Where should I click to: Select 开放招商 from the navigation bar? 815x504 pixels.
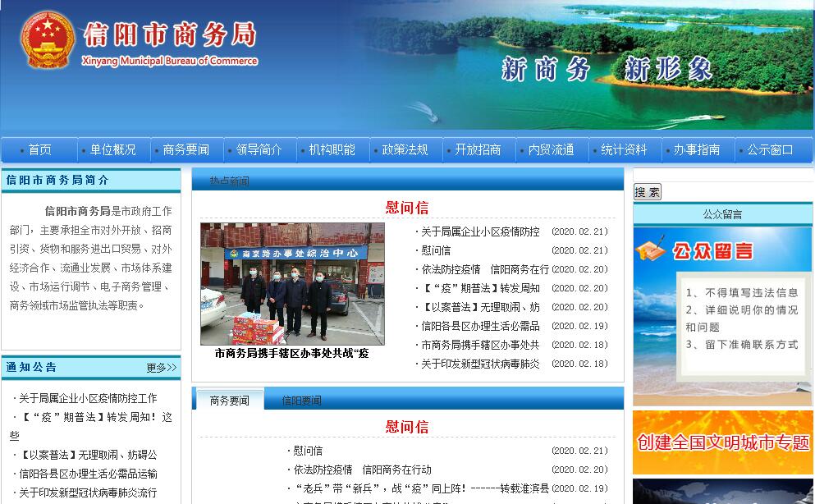478,150
